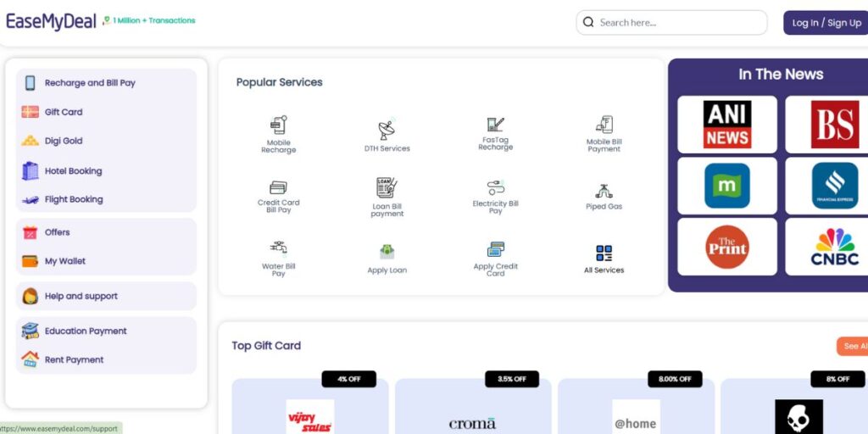868x434 pixels.
Task: Open Education Payment entry
Action: [x=86, y=331]
